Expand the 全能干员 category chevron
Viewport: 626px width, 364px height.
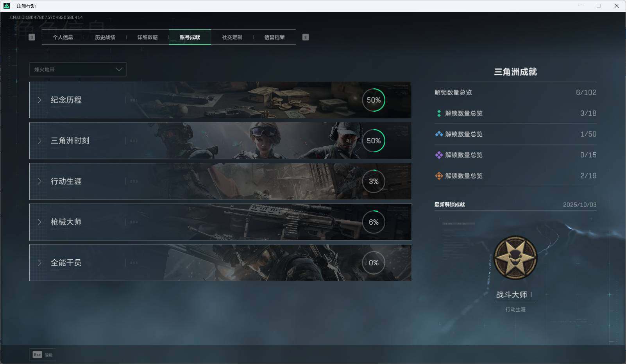coord(39,262)
